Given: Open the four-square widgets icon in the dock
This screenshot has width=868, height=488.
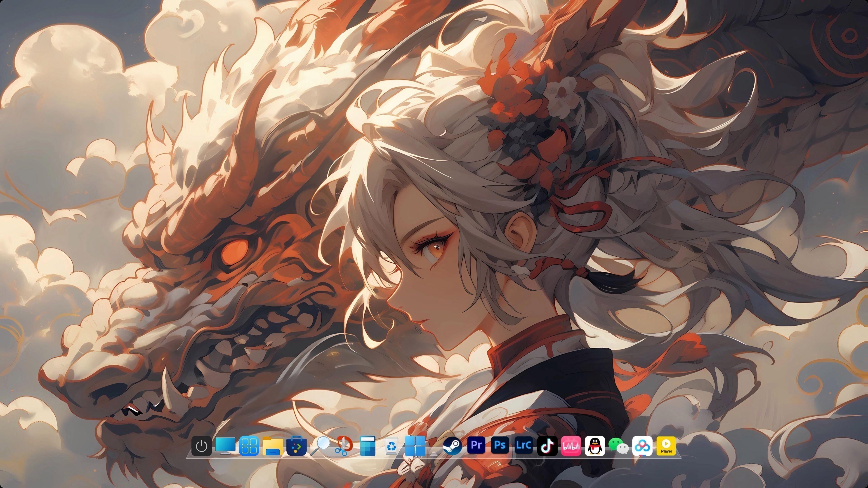Looking at the screenshot, I should tap(249, 446).
